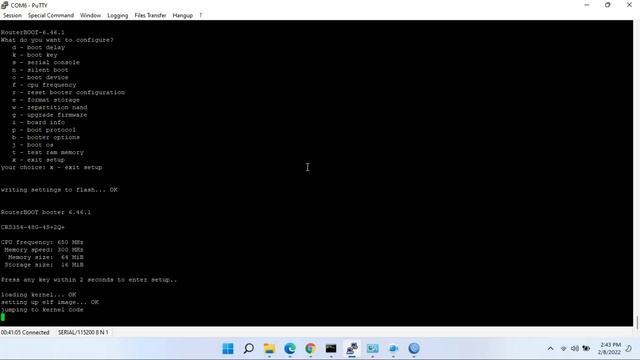Image resolution: width=640 pixels, height=360 pixels.
Task: Click the 'j - boot os' line
Action: point(33,145)
